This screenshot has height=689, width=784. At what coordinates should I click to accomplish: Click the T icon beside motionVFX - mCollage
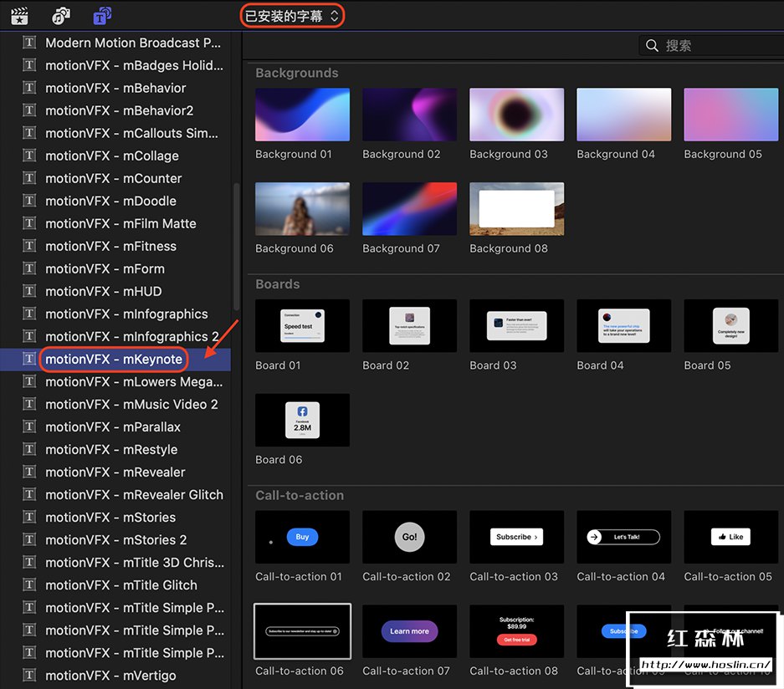pyautogui.click(x=29, y=156)
